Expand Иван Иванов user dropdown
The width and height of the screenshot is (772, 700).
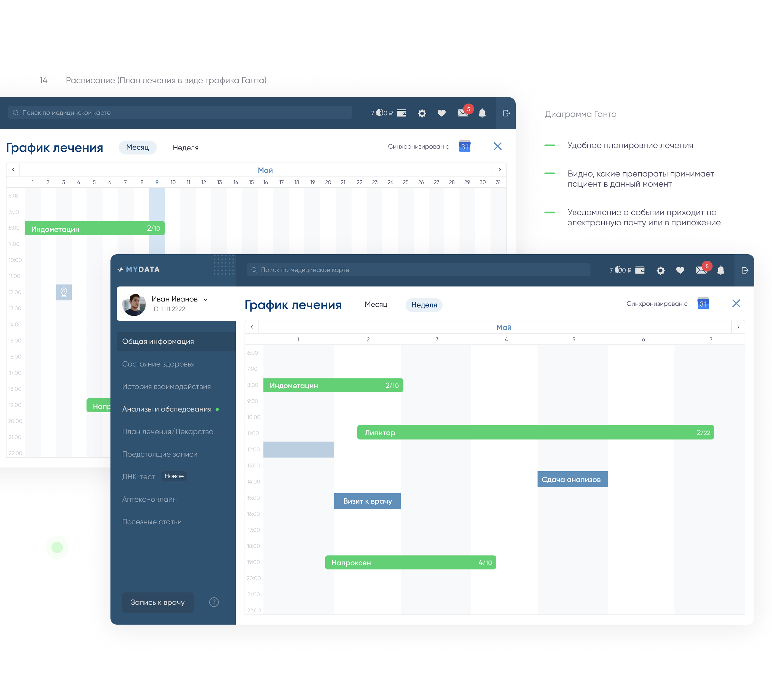point(205,300)
